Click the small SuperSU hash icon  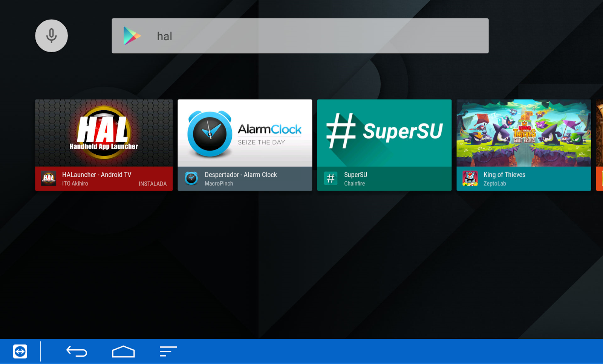click(331, 178)
